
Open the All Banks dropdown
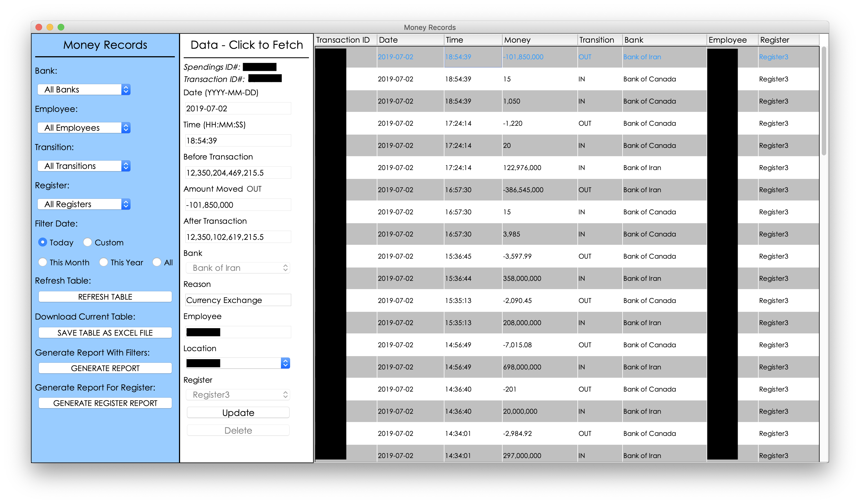pos(84,89)
